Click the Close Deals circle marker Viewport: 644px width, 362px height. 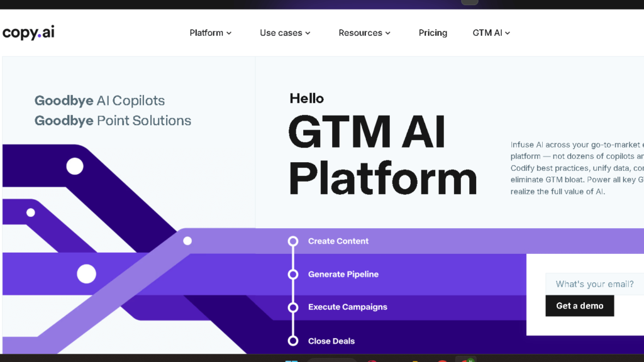tap(293, 340)
